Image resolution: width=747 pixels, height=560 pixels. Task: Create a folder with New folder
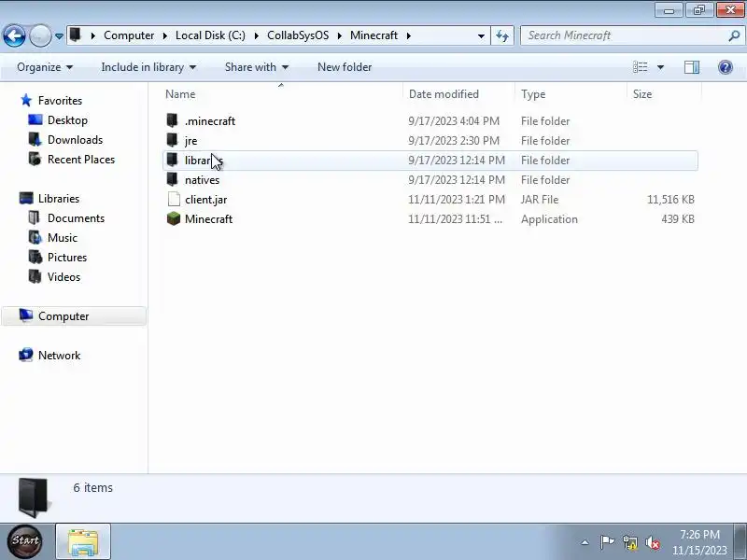[x=345, y=67]
